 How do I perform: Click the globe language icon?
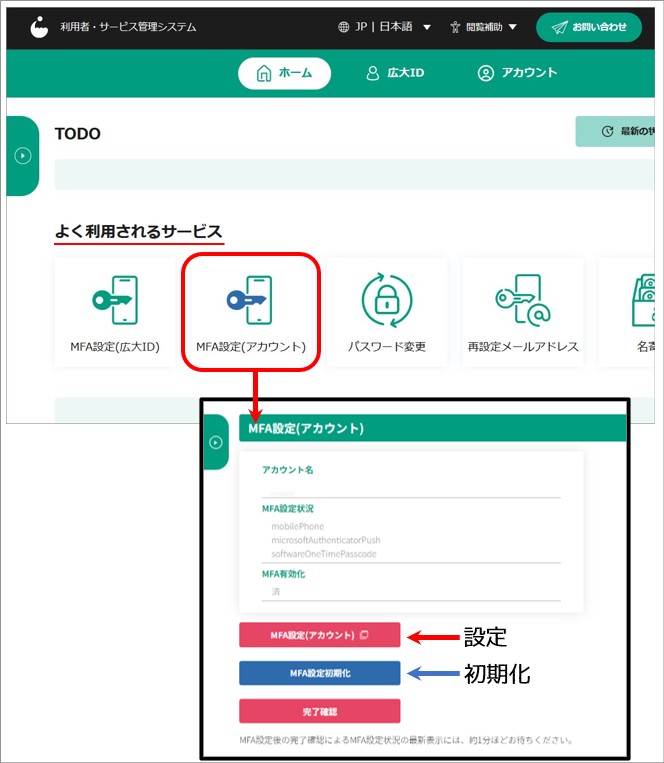344,27
